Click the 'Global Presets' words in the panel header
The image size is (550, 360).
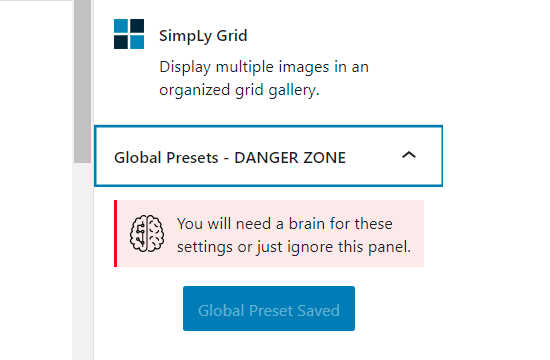tap(166, 158)
